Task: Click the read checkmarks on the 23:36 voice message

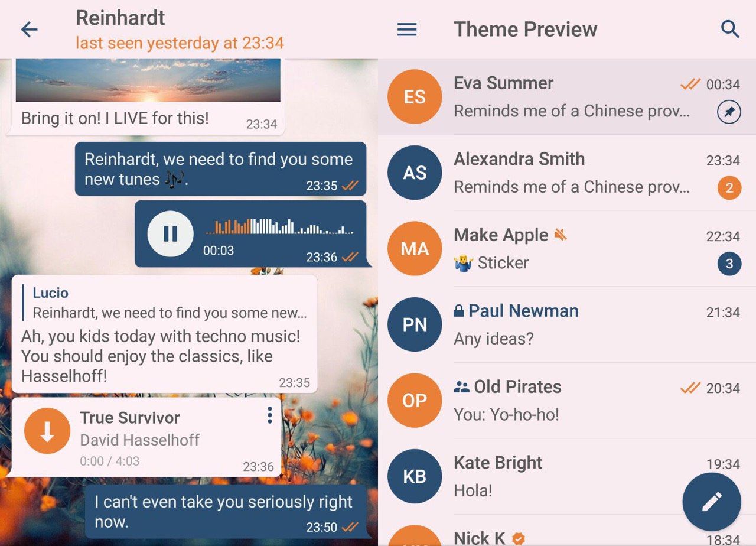Action: pyautogui.click(x=350, y=257)
